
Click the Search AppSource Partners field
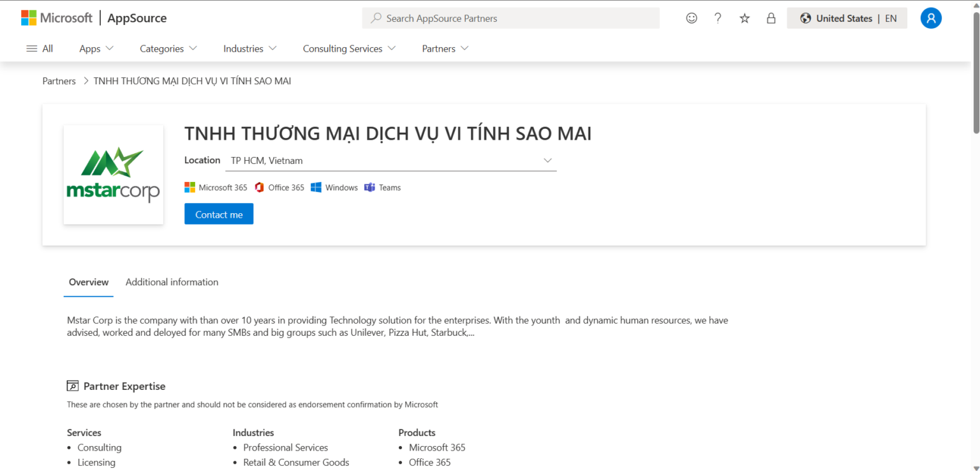[x=510, y=18]
